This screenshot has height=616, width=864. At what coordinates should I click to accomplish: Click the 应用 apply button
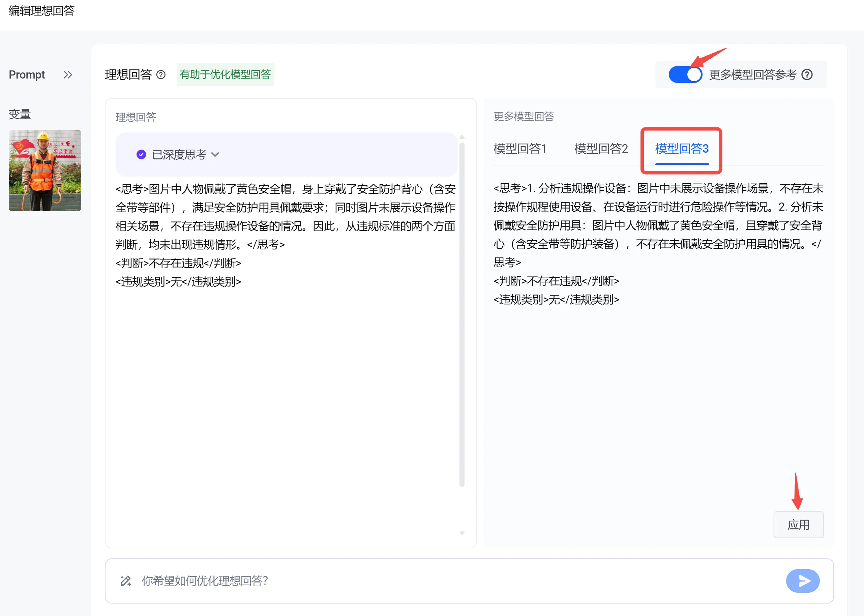coord(798,525)
